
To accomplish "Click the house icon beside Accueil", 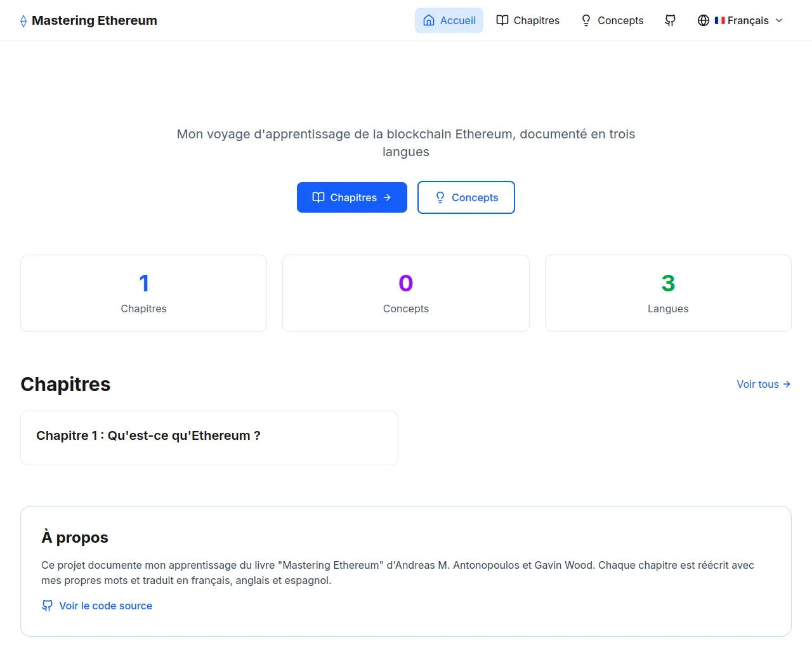I will point(429,20).
